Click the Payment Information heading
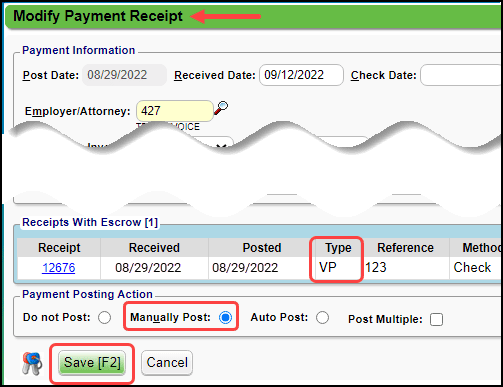 79,50
